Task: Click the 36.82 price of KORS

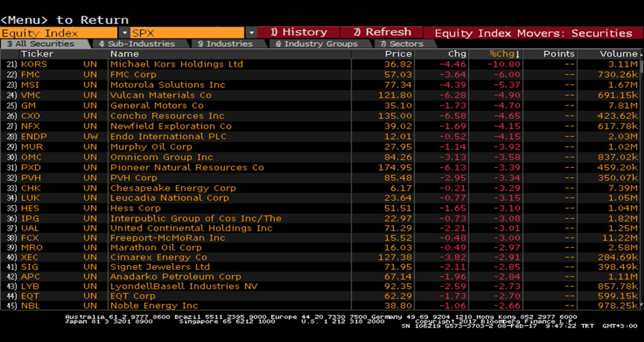Action: click(398, 65)
